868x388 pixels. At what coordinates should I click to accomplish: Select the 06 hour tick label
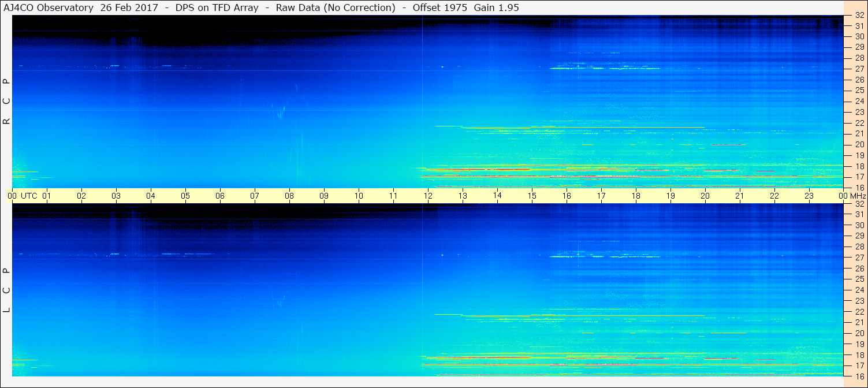click(220, 196)
